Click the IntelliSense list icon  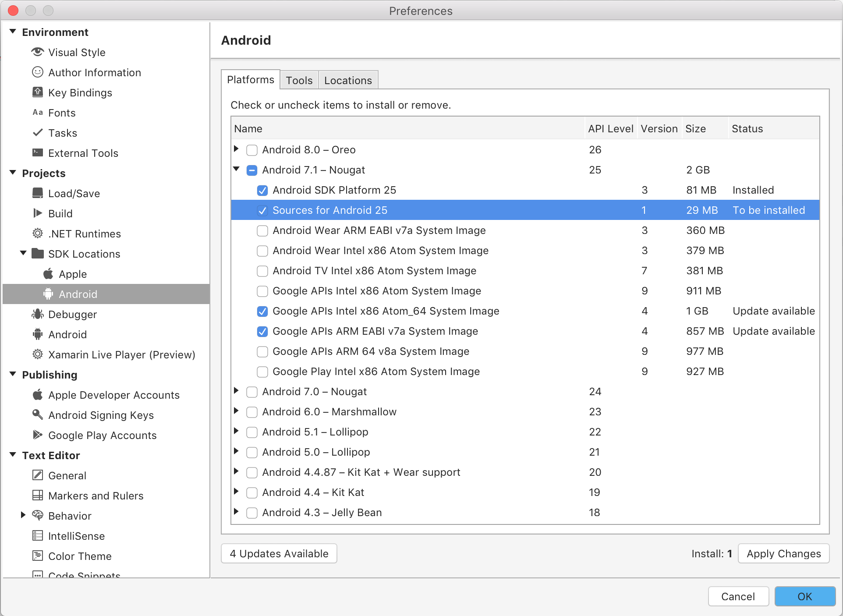(x=38, y=535)
